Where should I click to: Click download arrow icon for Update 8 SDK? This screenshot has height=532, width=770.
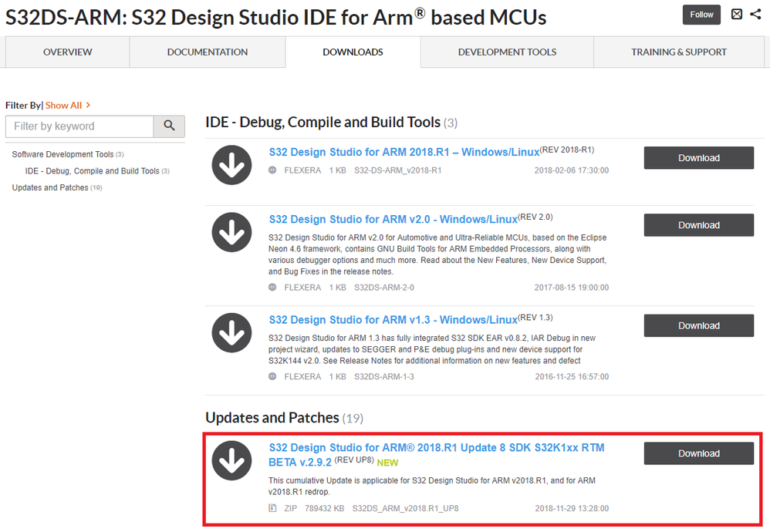pos(231,460)
